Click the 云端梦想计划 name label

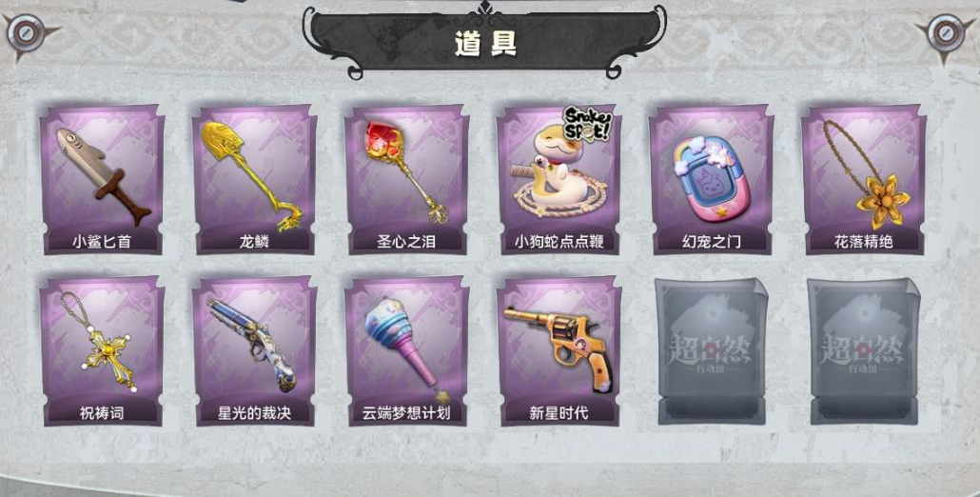pos(407,412)
